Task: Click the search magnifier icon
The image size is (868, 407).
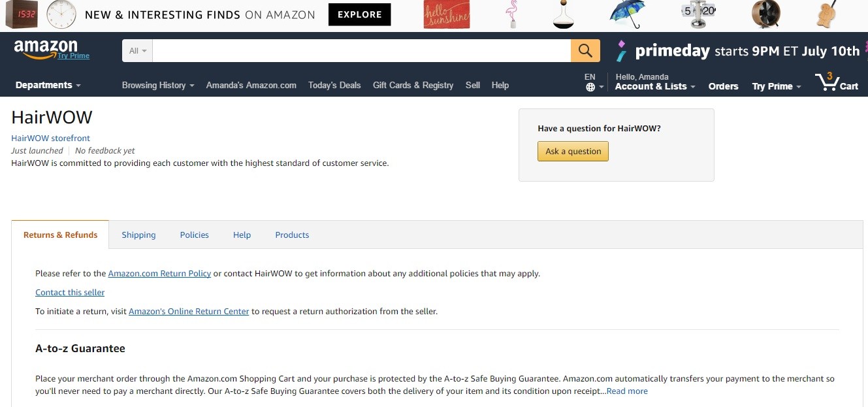Action: click(x=585, y=50)
